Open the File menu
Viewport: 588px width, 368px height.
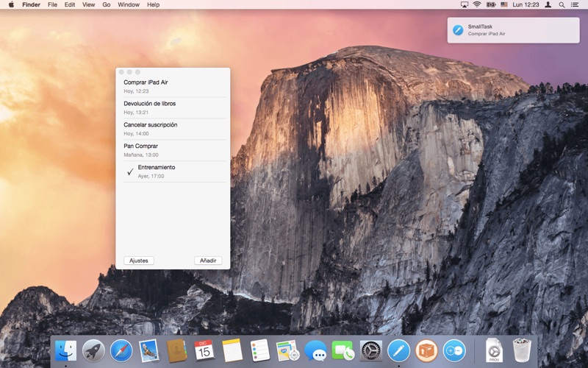click(x=52, y=4)
